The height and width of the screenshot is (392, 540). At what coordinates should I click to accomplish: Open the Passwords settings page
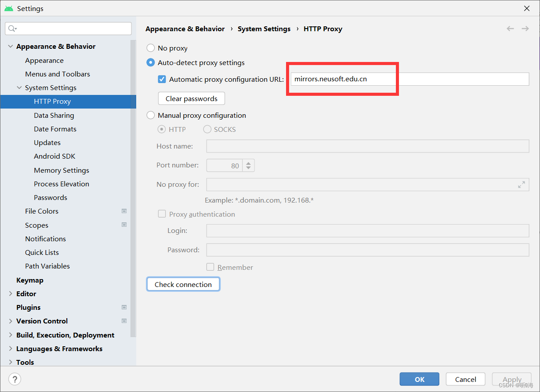tap(51, 197)
